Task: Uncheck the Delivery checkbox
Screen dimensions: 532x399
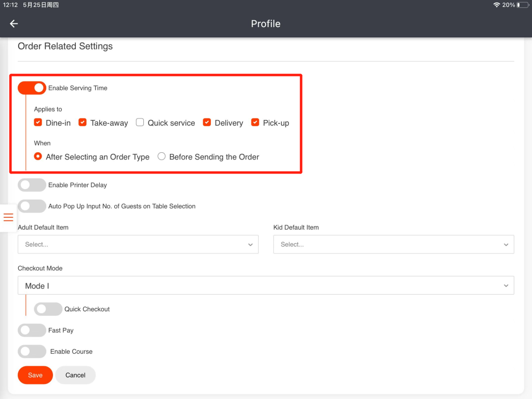Action: 207,123
